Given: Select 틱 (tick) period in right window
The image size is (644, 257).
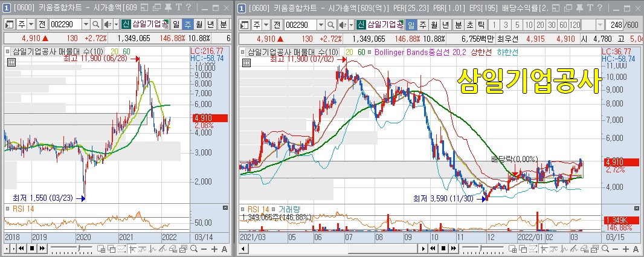Looking at the screenshot, I should pos(481,25).
